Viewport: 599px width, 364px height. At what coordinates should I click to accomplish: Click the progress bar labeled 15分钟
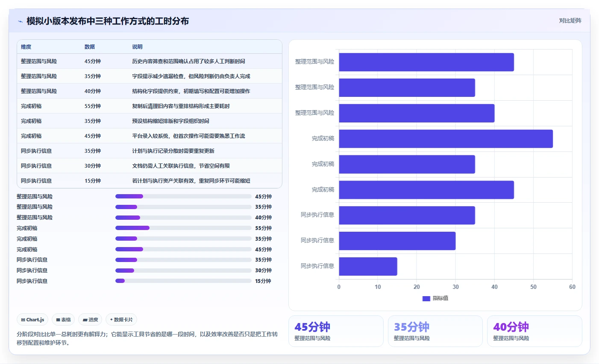pos(183,281)
